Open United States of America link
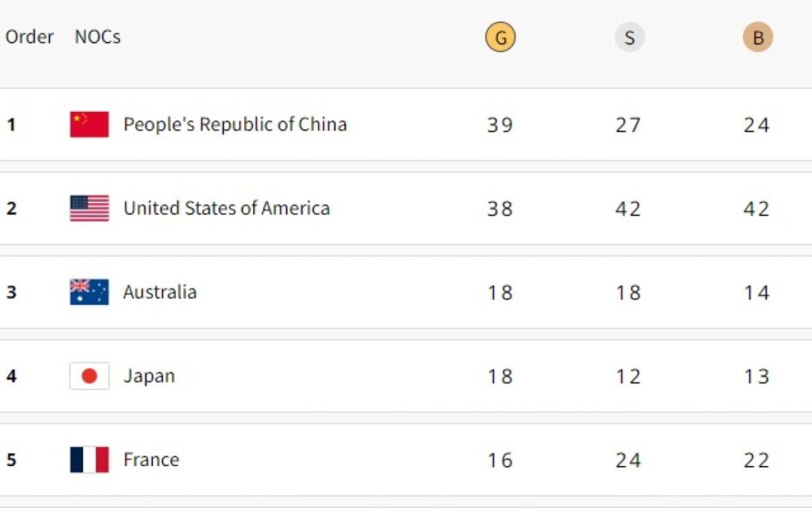Screen dimensions: 812x508 [x=226, y=208]
